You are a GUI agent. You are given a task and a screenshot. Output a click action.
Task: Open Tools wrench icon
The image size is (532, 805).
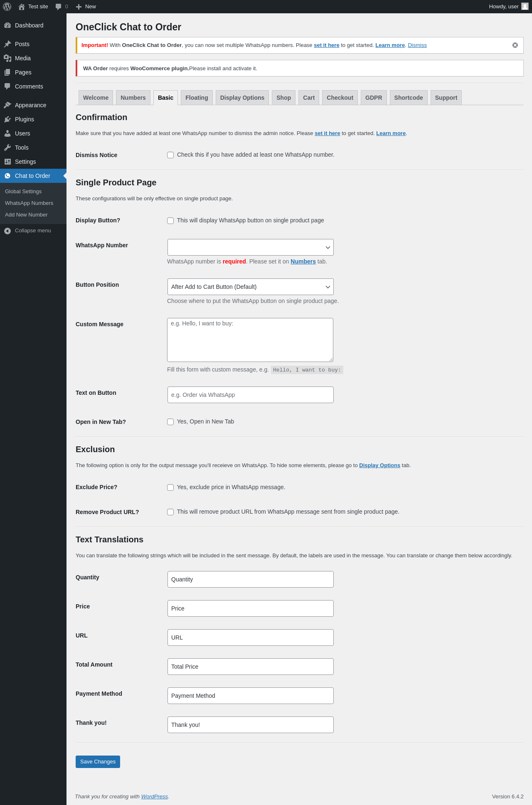coord(7,148)
